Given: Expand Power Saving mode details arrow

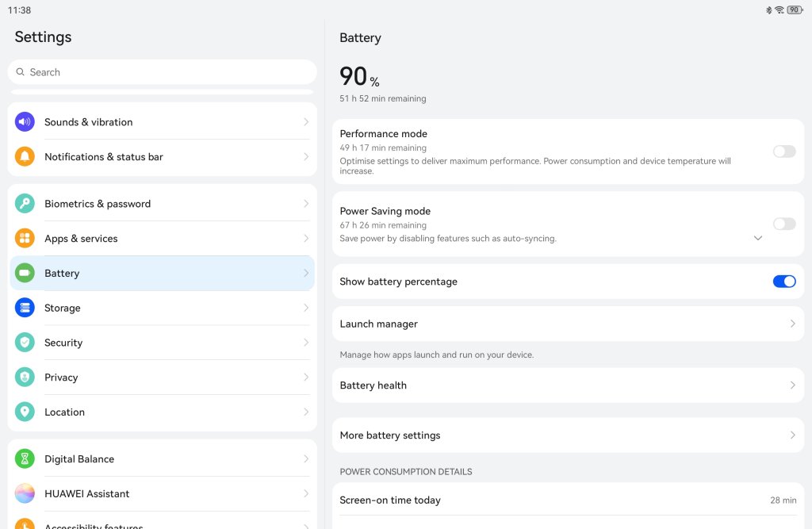Looking at the screenshot, I should [758, 238].
